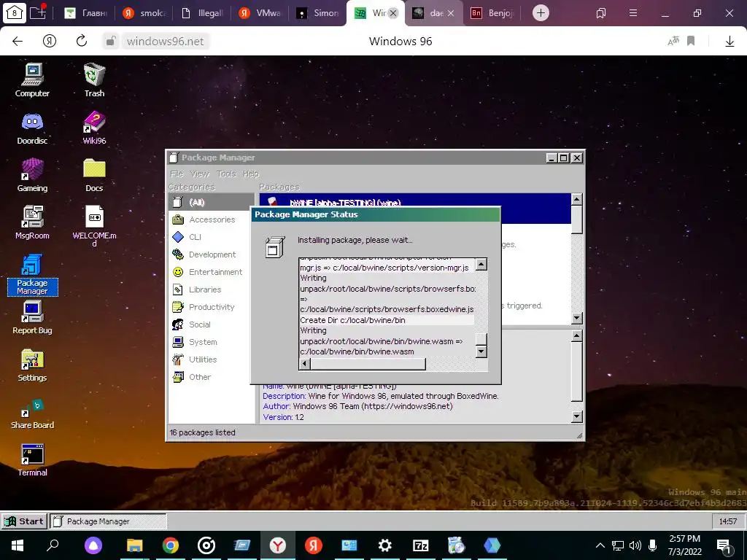Open Windows search from the taskbar

pos(53,545)
